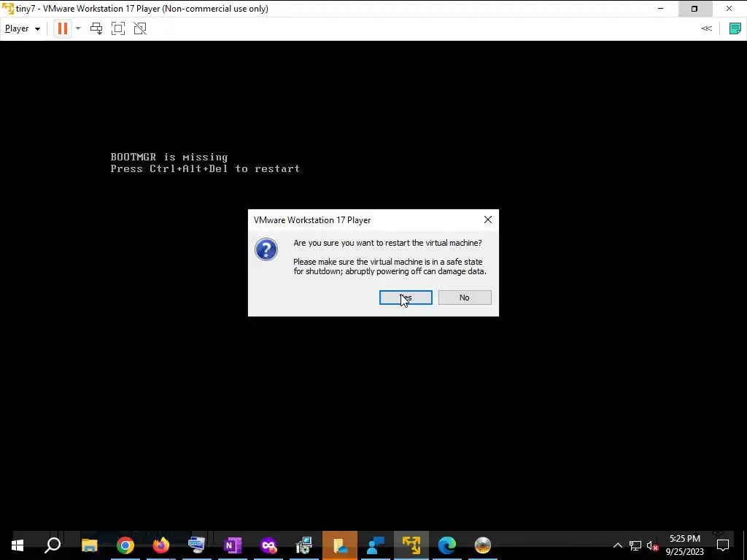Toggle Unity mode icon
This screenshot has height=560, width=747.
pos(140,28)
